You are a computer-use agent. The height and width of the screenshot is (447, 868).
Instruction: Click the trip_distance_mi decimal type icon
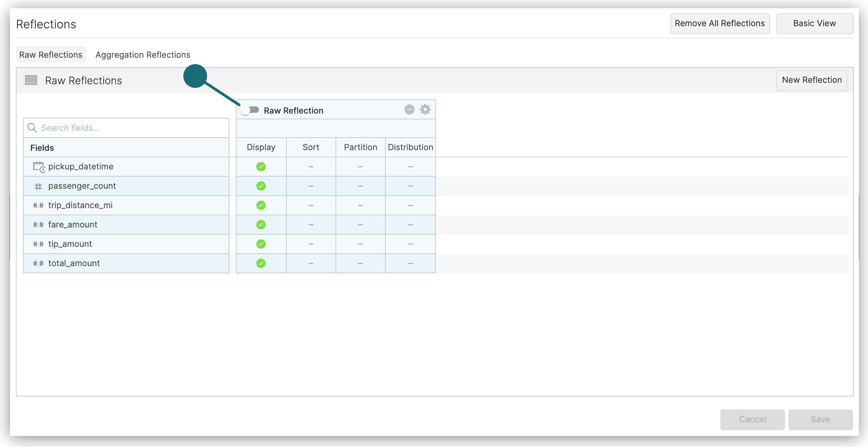38,206
